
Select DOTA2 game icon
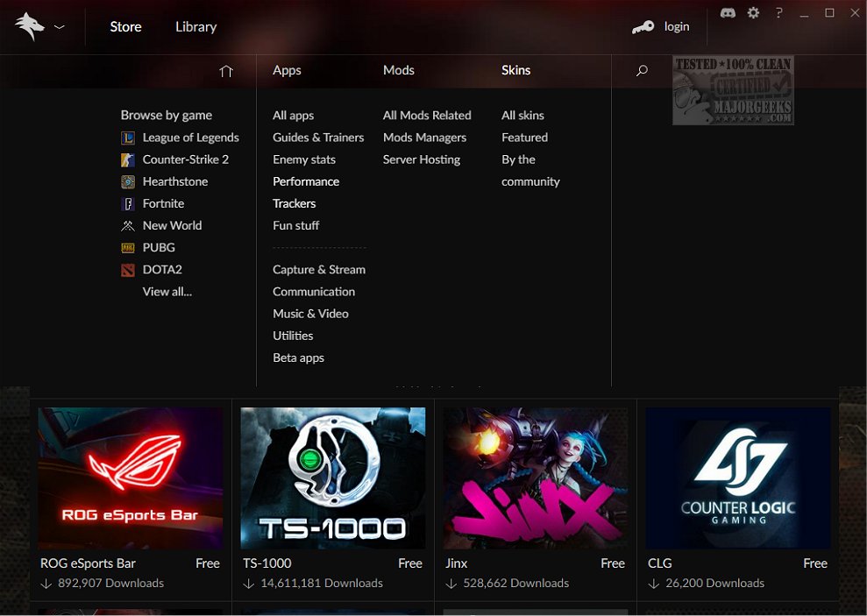tap(128, 270)
